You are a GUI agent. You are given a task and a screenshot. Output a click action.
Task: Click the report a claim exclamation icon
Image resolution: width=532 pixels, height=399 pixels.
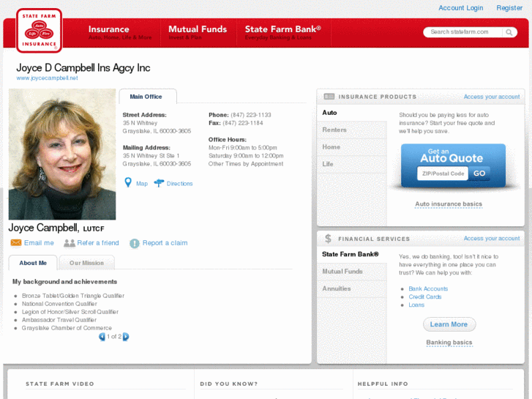click(135, 243)
